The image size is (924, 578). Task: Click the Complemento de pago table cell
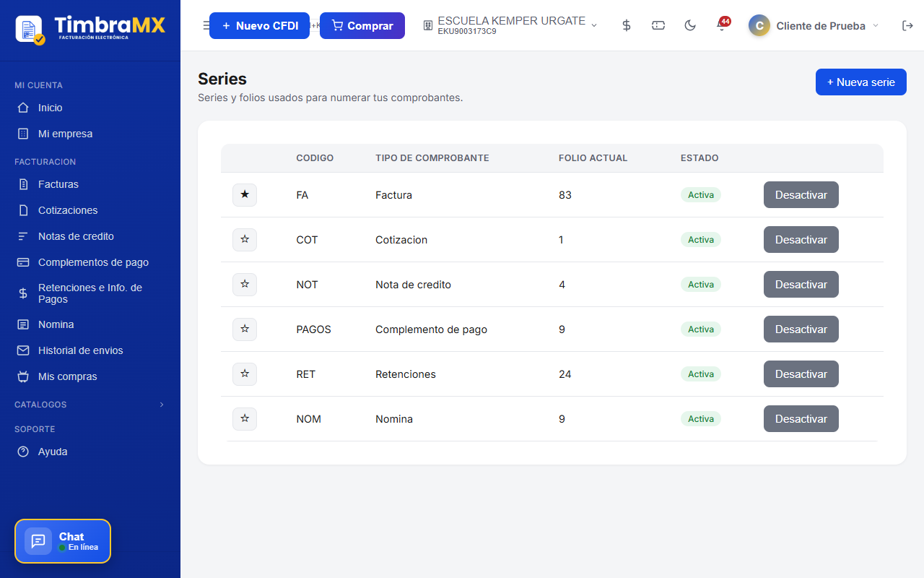pyautogui.click(x=432, y=329)
